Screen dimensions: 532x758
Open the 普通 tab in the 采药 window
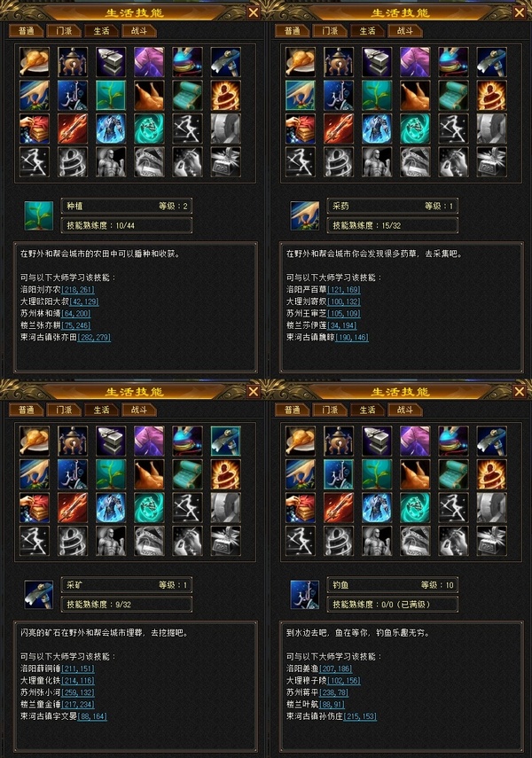(x=292, y=31)
